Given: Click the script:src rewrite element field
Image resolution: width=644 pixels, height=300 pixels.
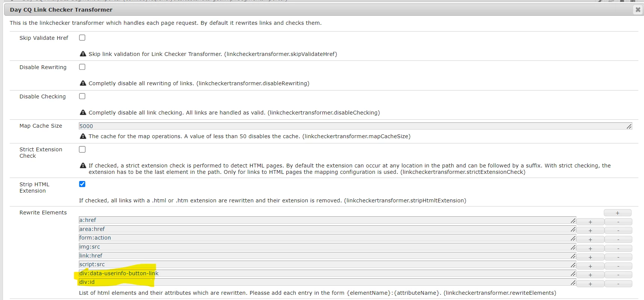Looking at the screenshot, I should (x=327, y=264).
